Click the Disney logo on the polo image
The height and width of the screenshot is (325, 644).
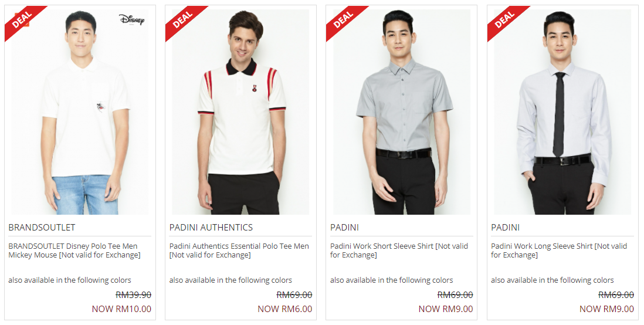pyautogui.click(x=131, y=19)
